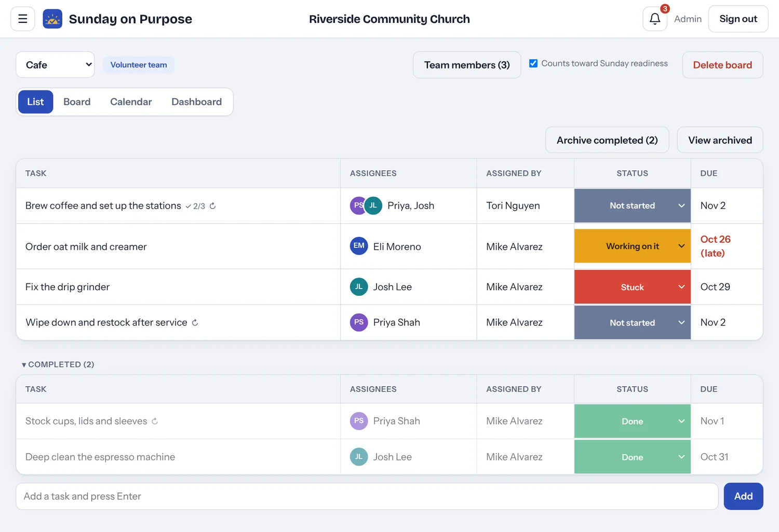Open the Order oat milk and creamer task
The image size is (779, 532).
pos(86,247)
